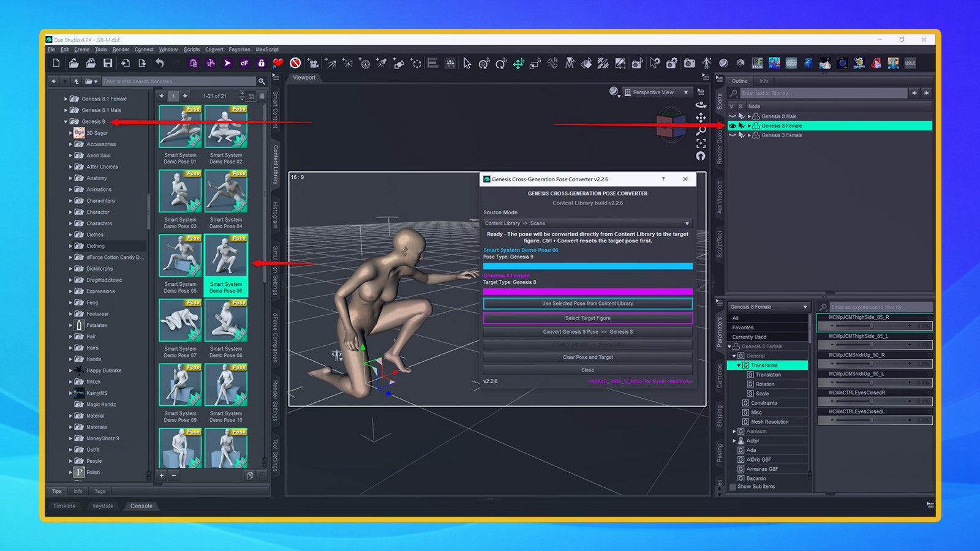Screen dimensions: 980x551
Task: Open the MaxScript menu
Action: [x=267, y=50]
